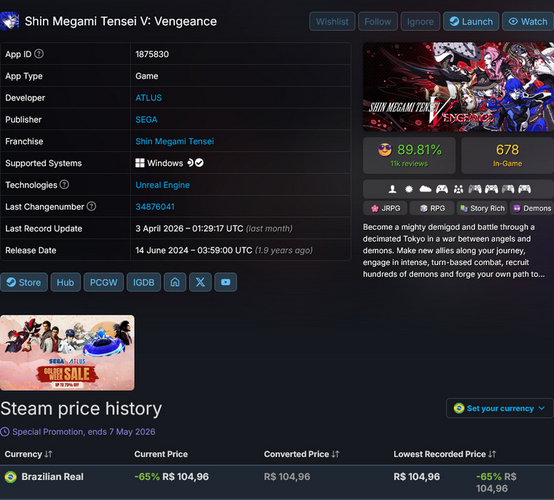Visit the game homepage via house icon
Viewport: 554px width, 500px height.
[x=175, y=282]
